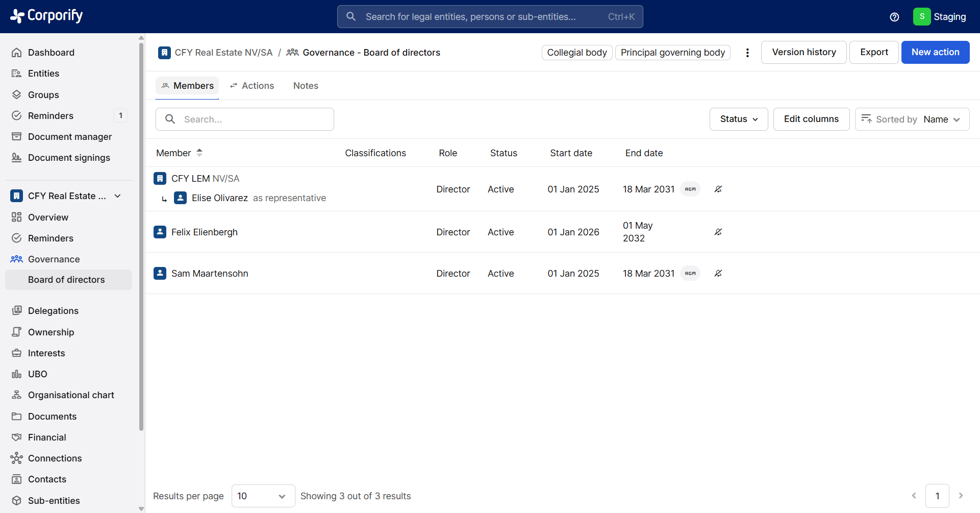Click the Staging user avatar
The height and width of the screenshot is (513, 980).
click(x=922, y=17)
